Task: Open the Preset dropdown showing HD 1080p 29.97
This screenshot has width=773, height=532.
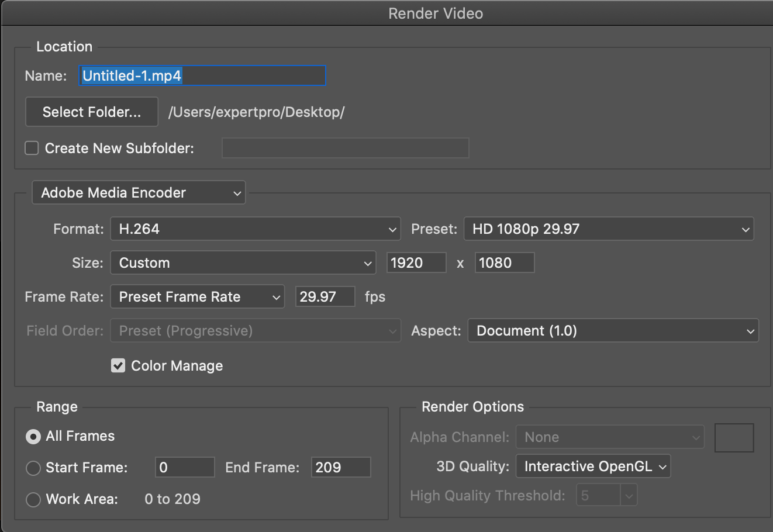Action: (609, 229)
